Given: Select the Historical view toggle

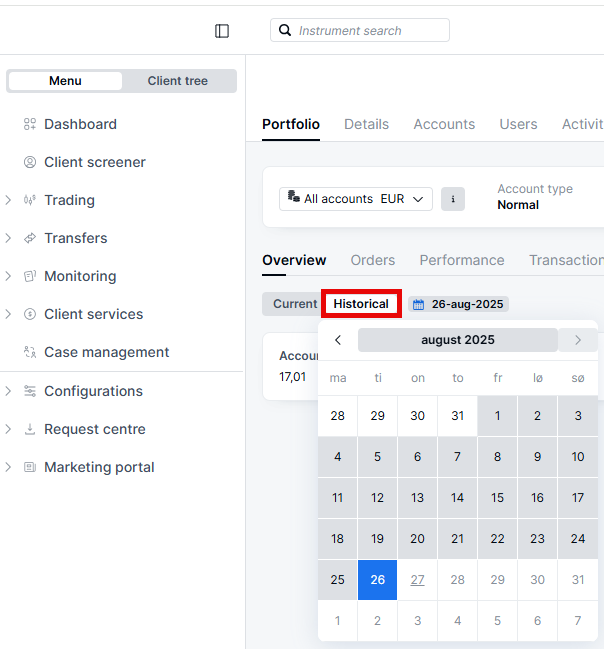Looking at the screenshot, I should point(361,304).
